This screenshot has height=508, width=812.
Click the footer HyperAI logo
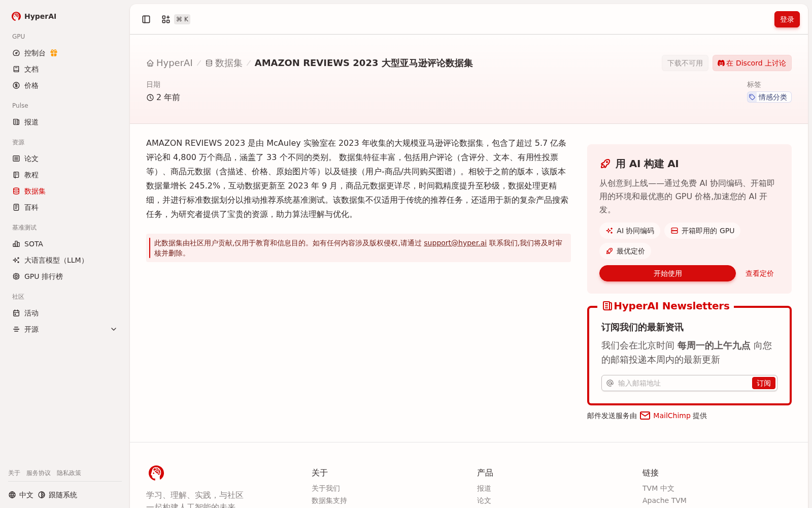tap(156, 473)
